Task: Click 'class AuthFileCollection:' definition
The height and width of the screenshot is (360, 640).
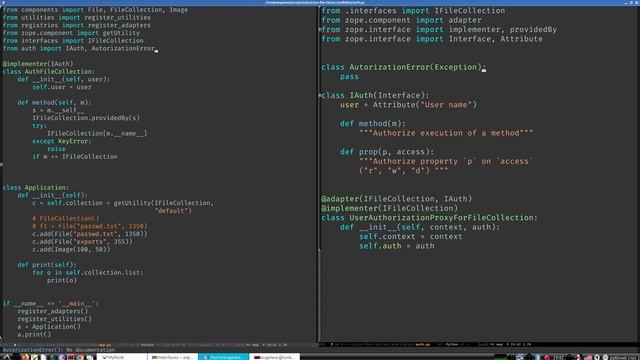Action: (x=49, y=72)
